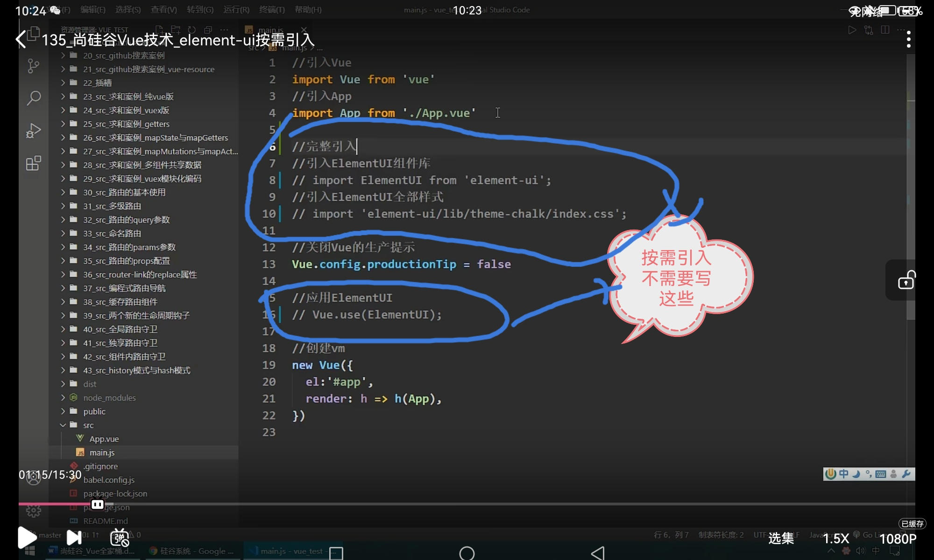Open the extensions sidebar icon
Screen dimensions: 934x560
click(x=34, y=163)
